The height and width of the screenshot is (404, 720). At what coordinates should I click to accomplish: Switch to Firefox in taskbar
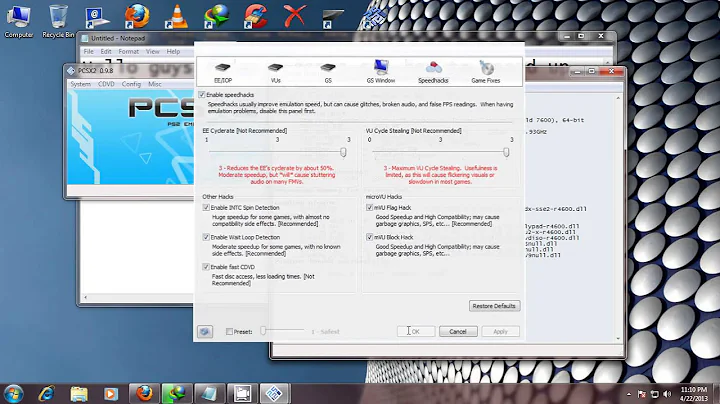coord(144,394)
